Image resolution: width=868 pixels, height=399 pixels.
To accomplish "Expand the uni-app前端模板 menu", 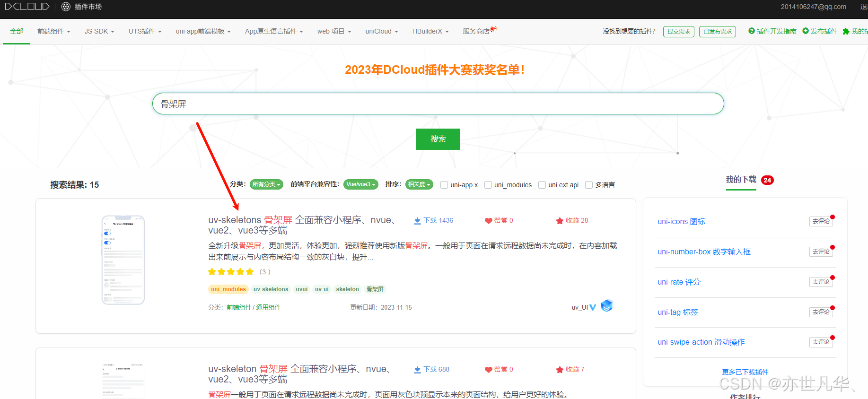I will pyautogui.click(x=203, y=31).
